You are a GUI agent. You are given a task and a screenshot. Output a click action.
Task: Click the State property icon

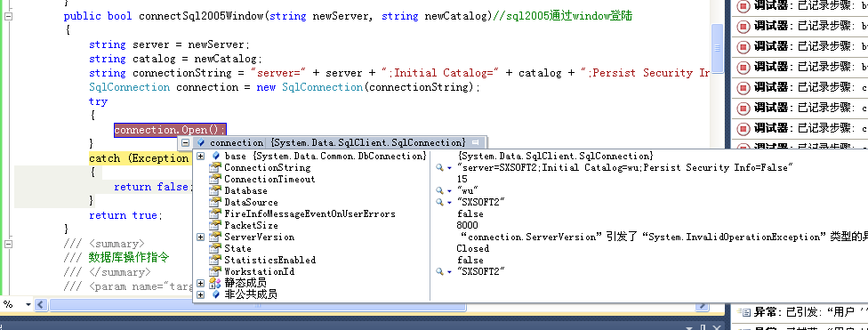click(x=215, y=248)
